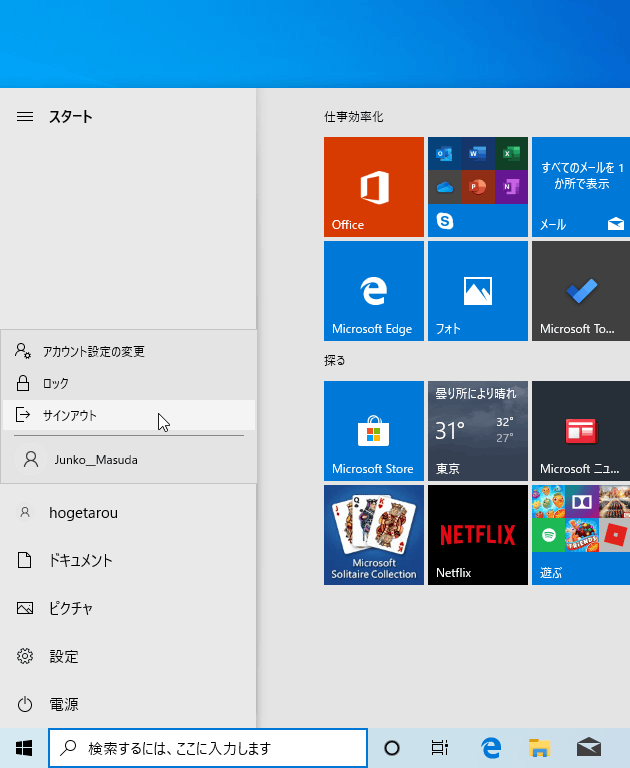Launch OneNote from the Office apps tile
Screen dimensions: 630x768
[x=511, y=187]
